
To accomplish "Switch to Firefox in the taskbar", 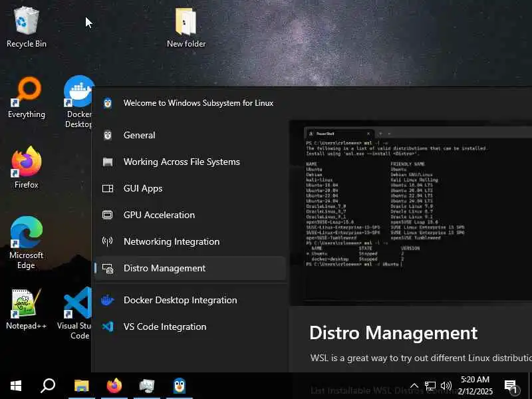I will pyautogui.click(x=114, y=386).
